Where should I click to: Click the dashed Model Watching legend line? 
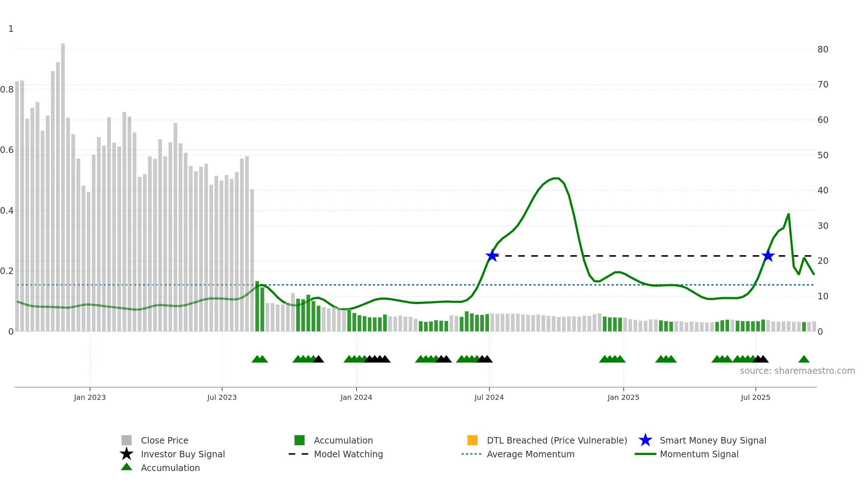[x=298, y=454]
